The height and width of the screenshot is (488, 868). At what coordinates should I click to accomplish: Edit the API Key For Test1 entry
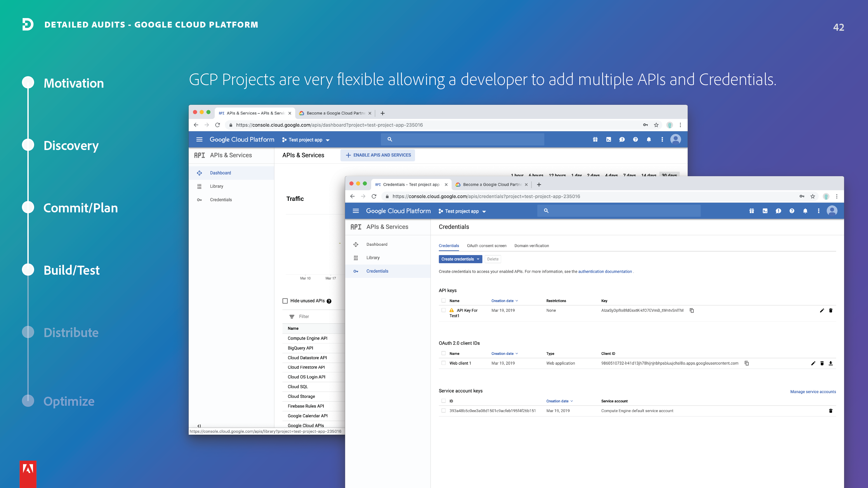(822, 310)
